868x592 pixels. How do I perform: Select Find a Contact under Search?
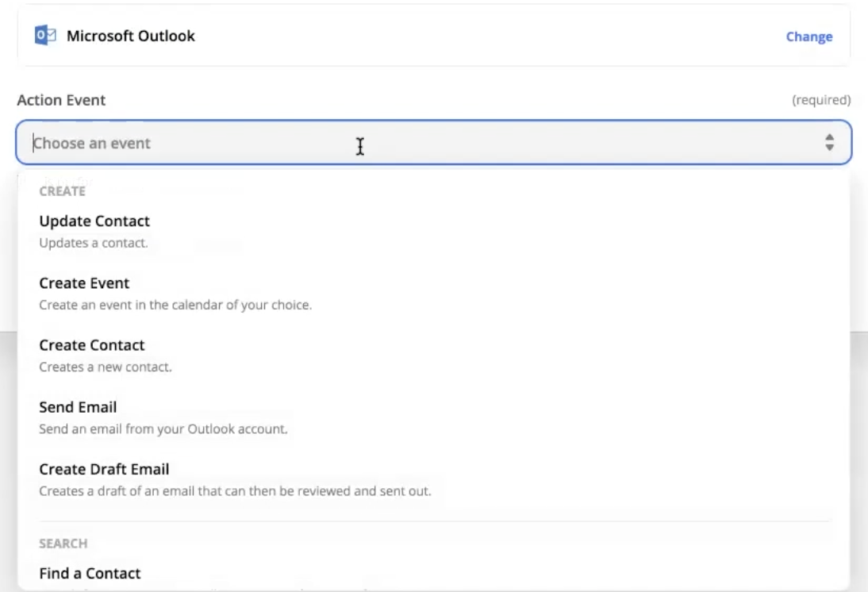tap(90, 573)
